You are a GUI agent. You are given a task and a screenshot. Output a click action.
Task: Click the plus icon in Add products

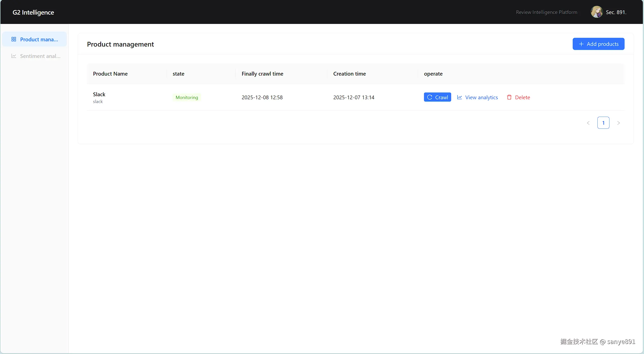581,44
